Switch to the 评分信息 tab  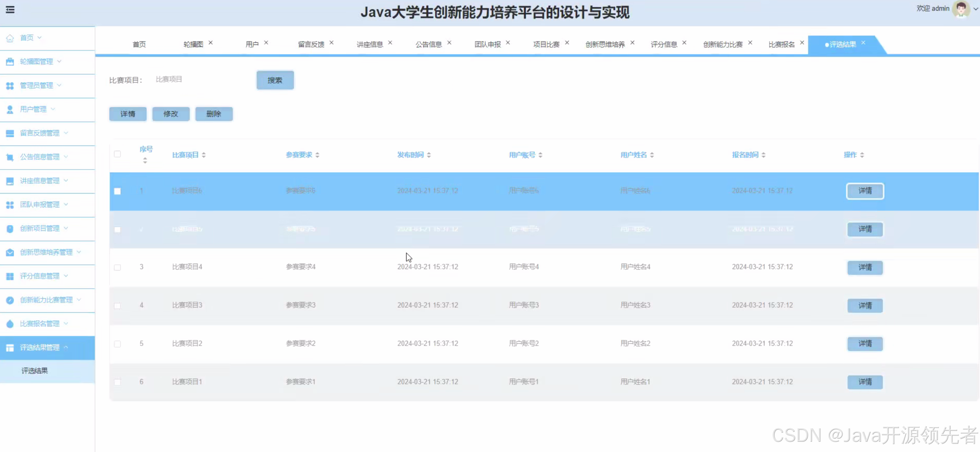point(664,45)
